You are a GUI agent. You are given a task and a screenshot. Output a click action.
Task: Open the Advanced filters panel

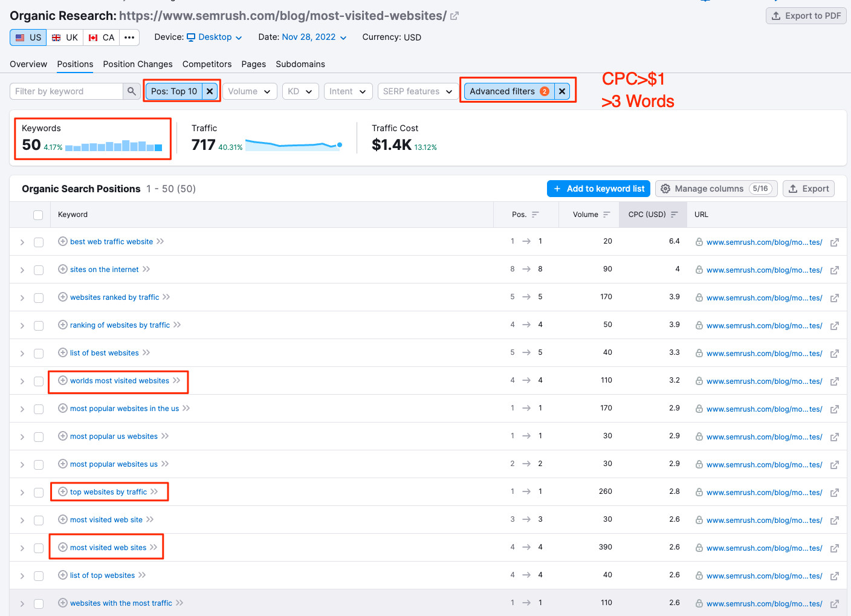tap(509, 91)
